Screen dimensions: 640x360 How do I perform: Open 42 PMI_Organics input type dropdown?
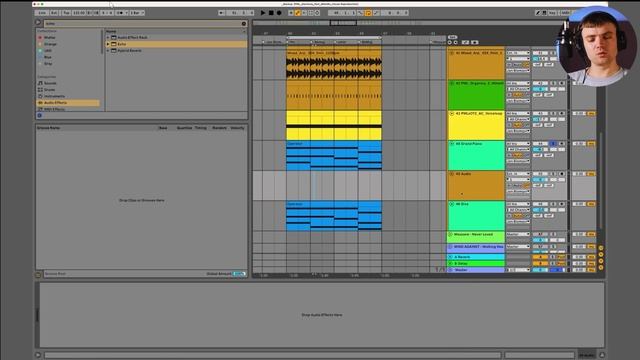tap(518, 83)
